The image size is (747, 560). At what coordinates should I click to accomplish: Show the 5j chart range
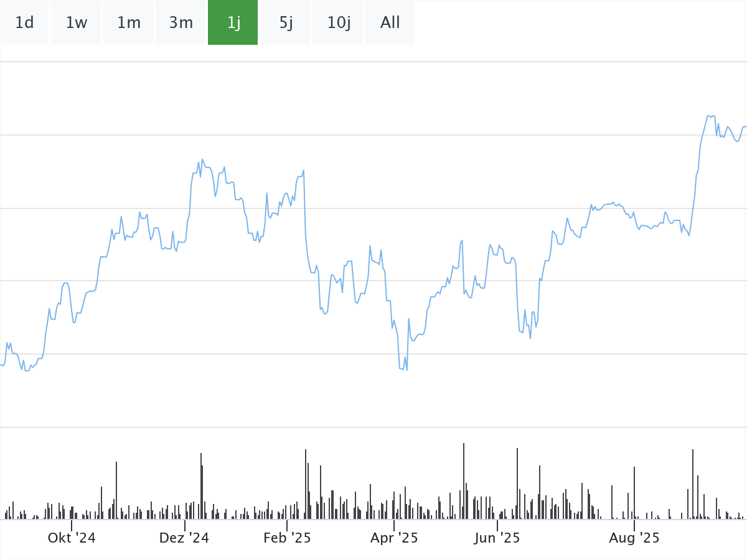(286, 23)
